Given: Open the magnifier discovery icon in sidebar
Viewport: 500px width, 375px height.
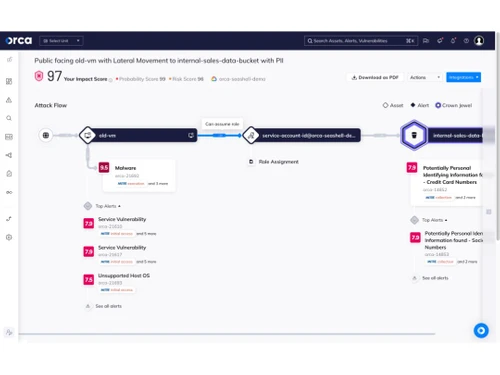Looking at the screenshot, I should point(9,118).
